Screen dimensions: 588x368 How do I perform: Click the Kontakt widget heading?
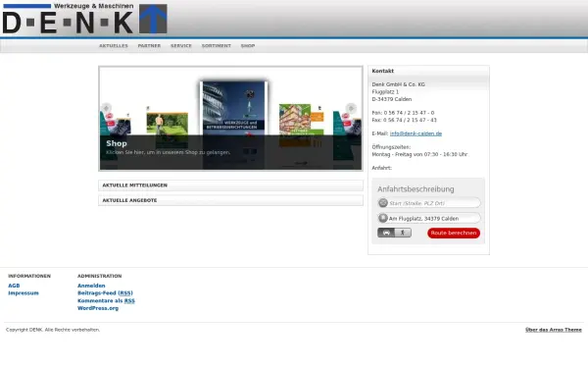(383, 71)
